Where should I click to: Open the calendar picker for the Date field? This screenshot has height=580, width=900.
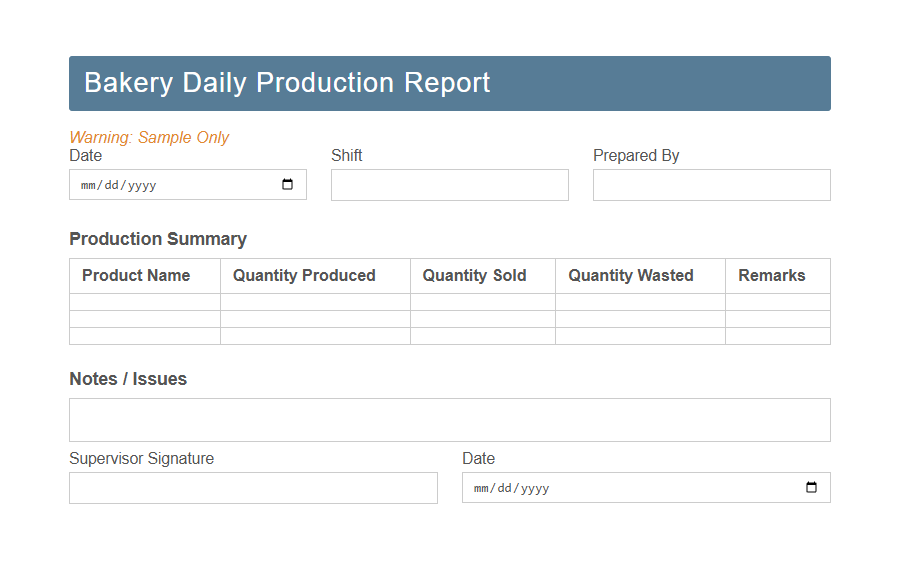pyautogui.click(x=288, y=184)
